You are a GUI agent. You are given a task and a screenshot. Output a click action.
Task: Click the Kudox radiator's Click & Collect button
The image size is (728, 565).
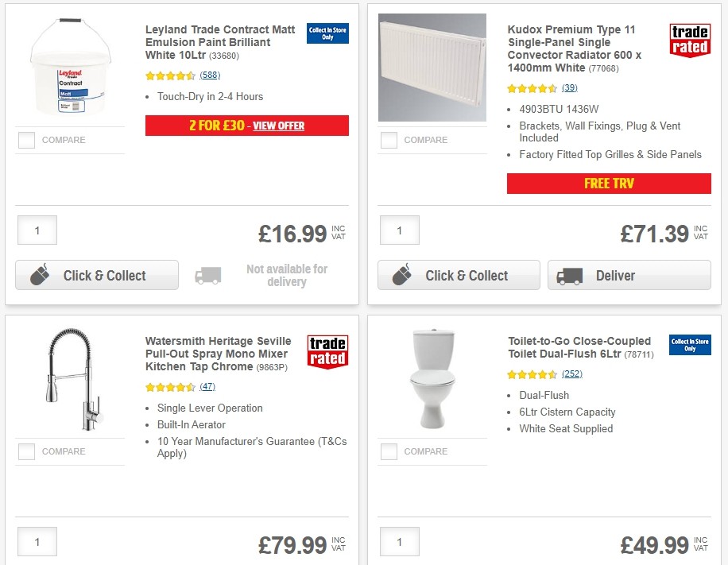tap(459, 275)
